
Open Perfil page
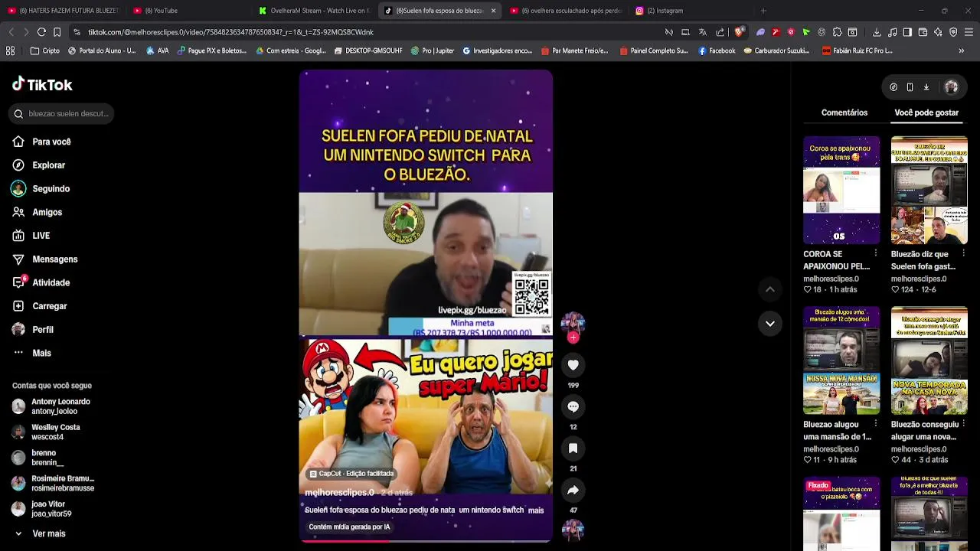click(33, 330)
